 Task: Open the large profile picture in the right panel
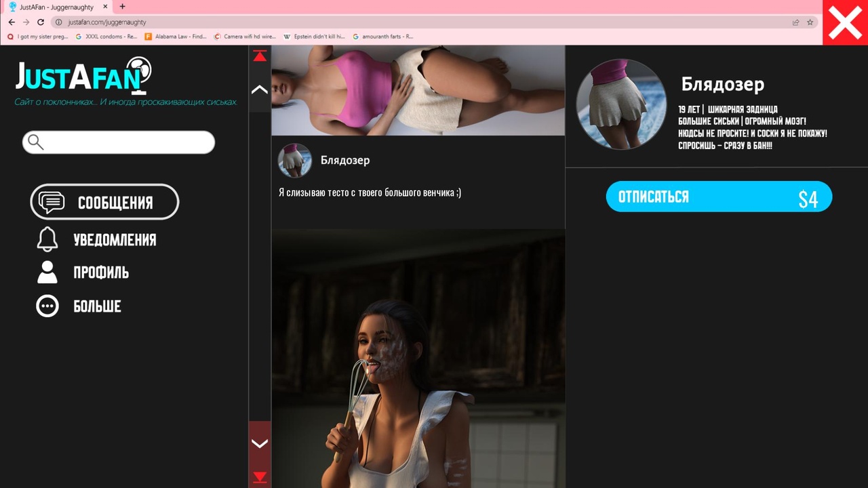point(622,104)
